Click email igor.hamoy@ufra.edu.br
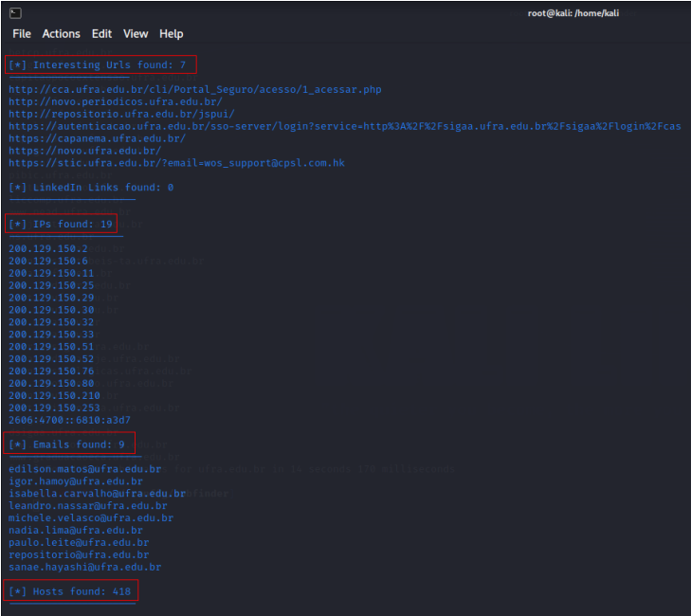This screenshot has height=616, width=691. 76,481
